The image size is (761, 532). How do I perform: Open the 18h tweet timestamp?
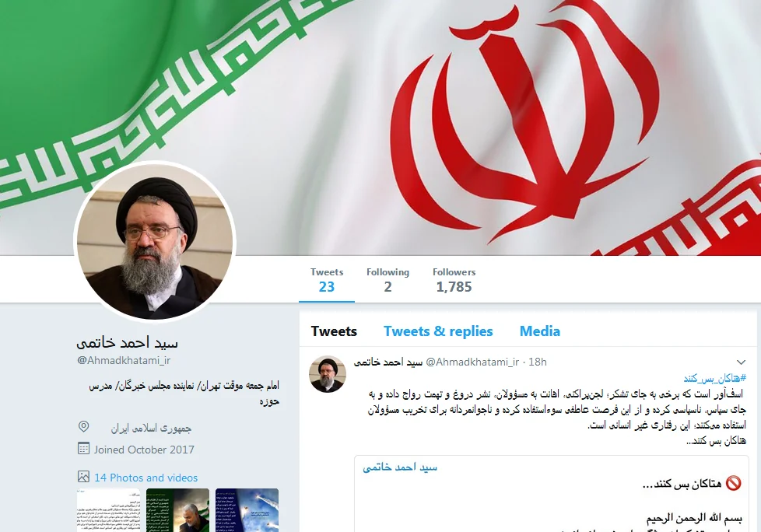[537, 362]
